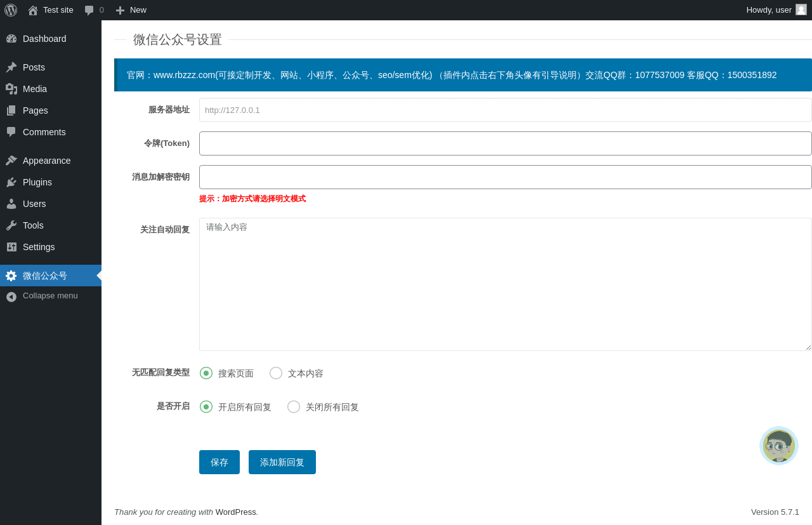812x525 pixels.
Task: Click the Dashboard gauge icon
Action: (11, 39)
